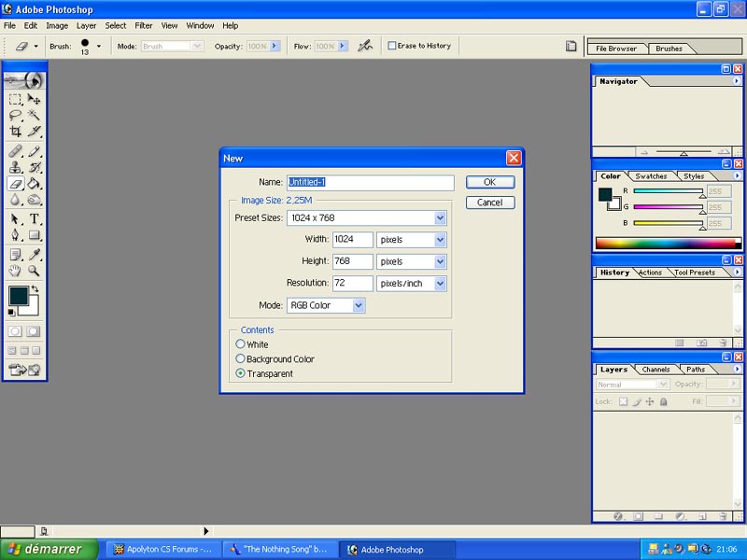Open the eraser Mode dropdown in options bar
This screenshot has height=560, width=747.
[197, 46]
